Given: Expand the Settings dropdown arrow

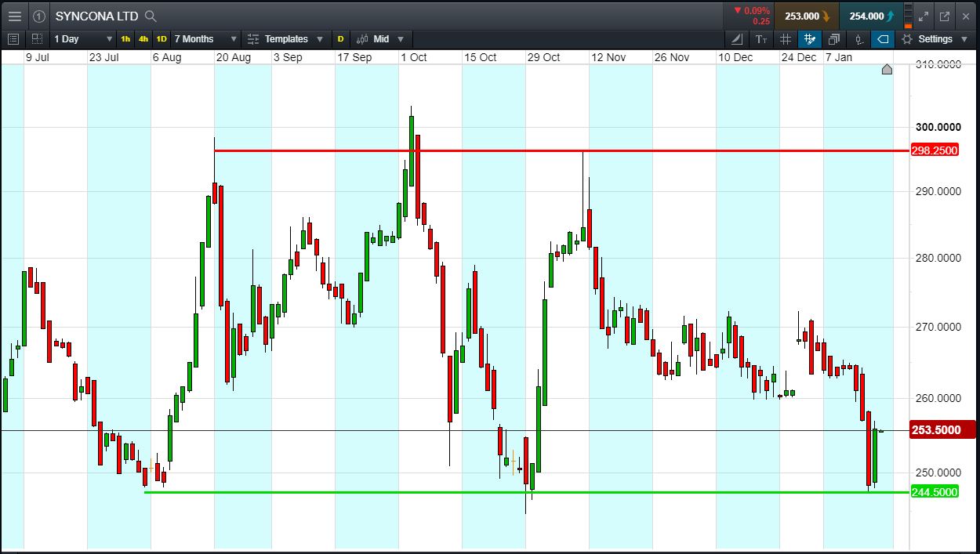Looking at the screenshot, I should click(964, 38).
